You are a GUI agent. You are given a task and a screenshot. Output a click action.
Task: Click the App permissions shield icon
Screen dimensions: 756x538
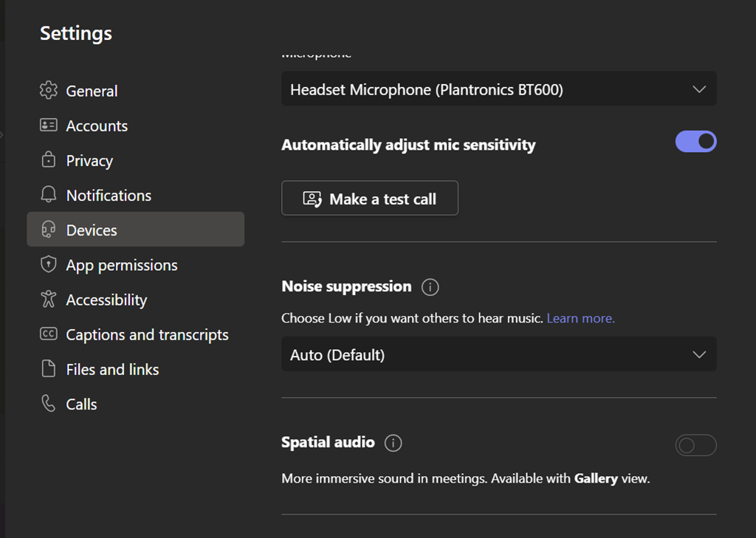pos(49,265)
